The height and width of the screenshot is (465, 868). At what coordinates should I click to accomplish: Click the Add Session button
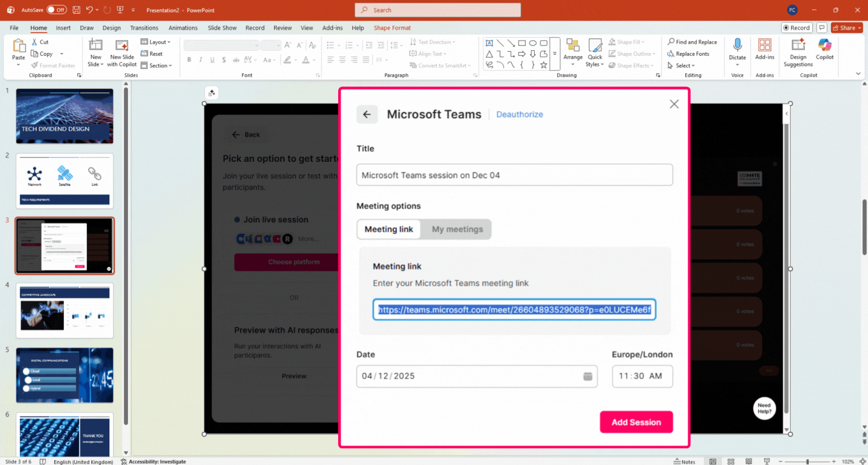636,422
